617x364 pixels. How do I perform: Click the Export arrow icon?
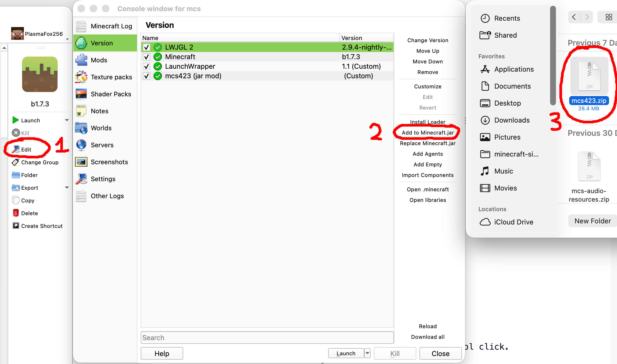[16, 188]
